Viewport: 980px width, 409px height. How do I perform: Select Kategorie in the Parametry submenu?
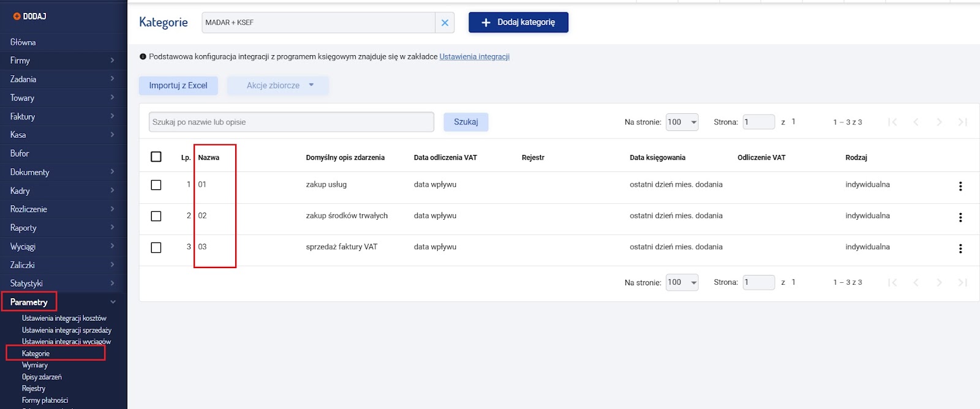tap(36, 353)
